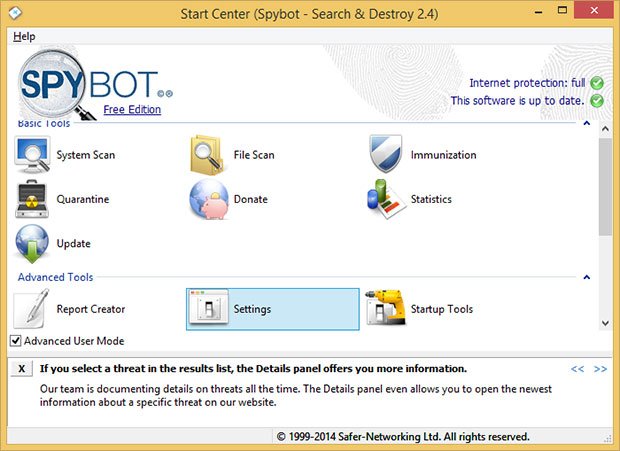620x451 pixels.
Task: Open the System Scan tool icon
Action: pyautogui.click(x=32, y=155)
